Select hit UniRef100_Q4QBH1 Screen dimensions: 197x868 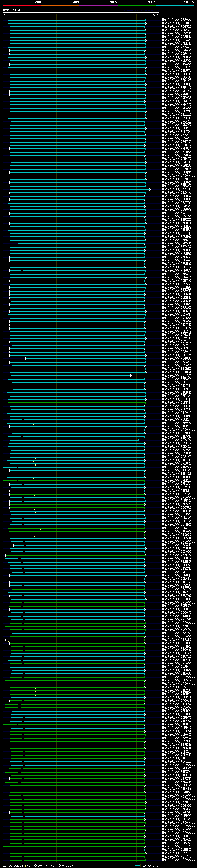[x=177, y=393]
